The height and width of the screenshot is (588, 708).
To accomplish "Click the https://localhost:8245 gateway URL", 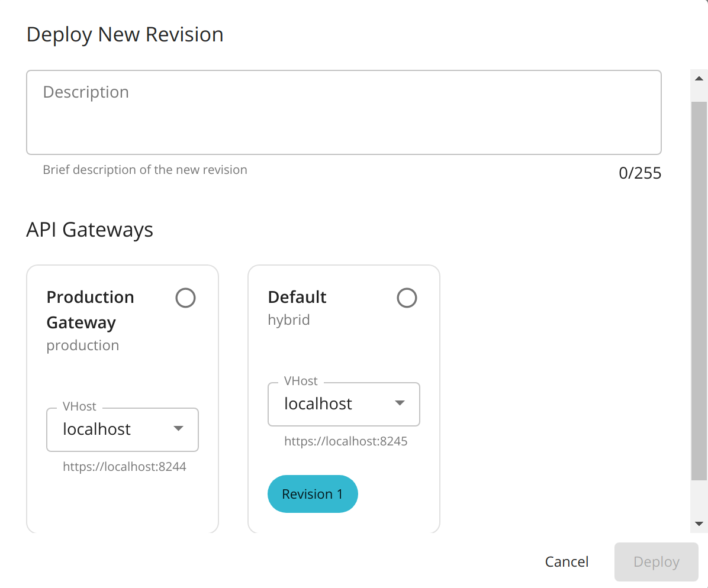I will pyautogui.click(x=346, y=441).
